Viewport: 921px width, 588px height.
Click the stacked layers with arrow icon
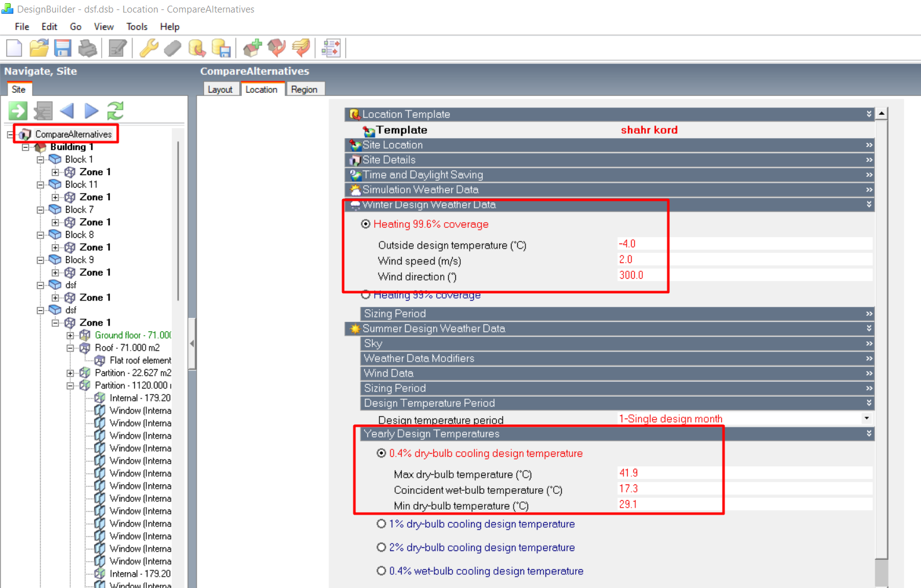[301, 48]
